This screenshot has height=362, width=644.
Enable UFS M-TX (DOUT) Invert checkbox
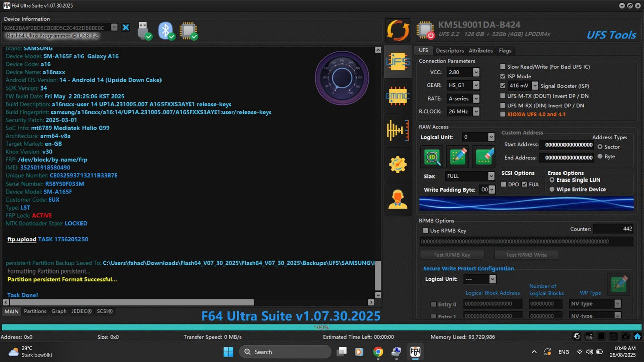point(503,96)
